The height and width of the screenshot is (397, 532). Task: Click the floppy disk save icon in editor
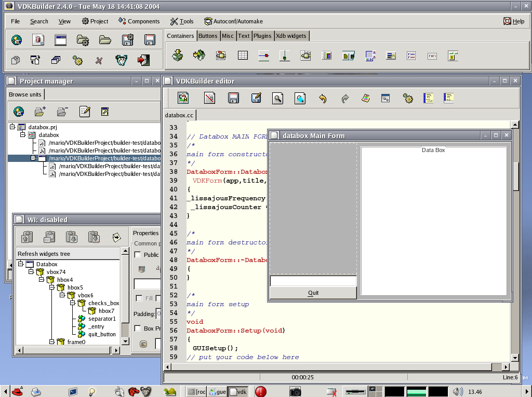pyautogui.click(x=233, y=98)
